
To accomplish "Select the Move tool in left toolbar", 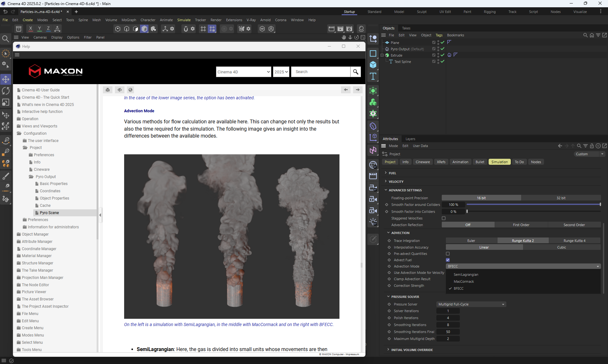I will tap(6, 79).
